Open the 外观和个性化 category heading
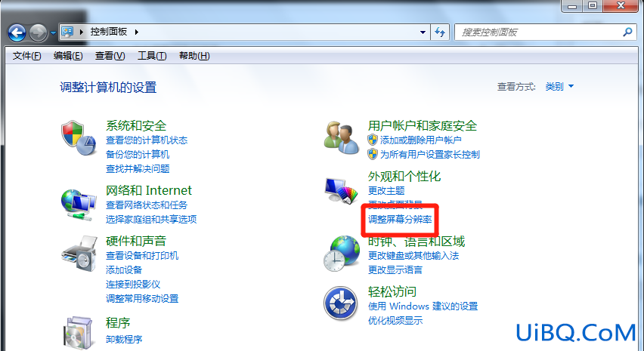 coord(404,177)
